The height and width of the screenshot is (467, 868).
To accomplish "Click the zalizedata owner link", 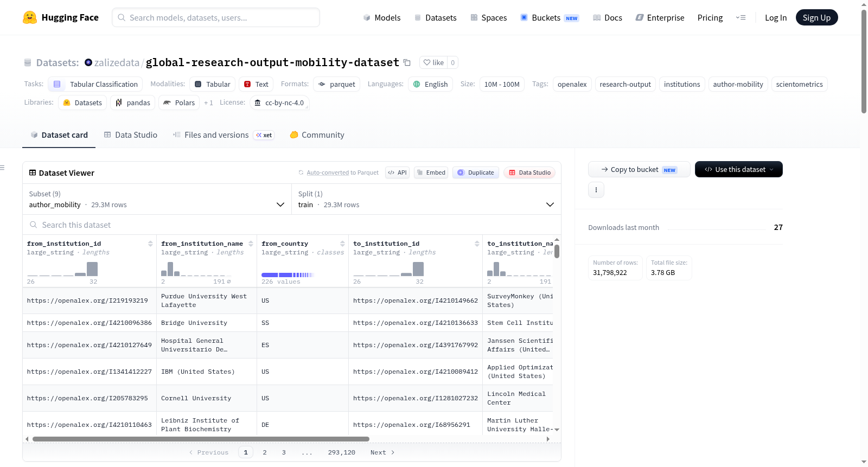I will 117,62.
